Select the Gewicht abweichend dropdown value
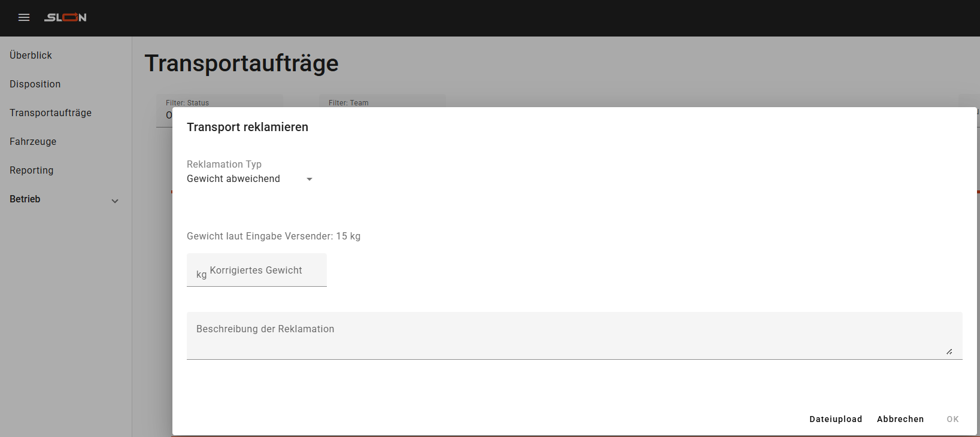Image resolution: width=980 pixels, height=437 pixels. click(233, 179)
